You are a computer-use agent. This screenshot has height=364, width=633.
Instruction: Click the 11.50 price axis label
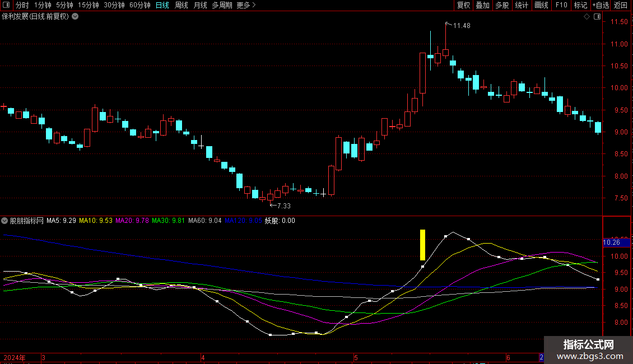point(619,22)
